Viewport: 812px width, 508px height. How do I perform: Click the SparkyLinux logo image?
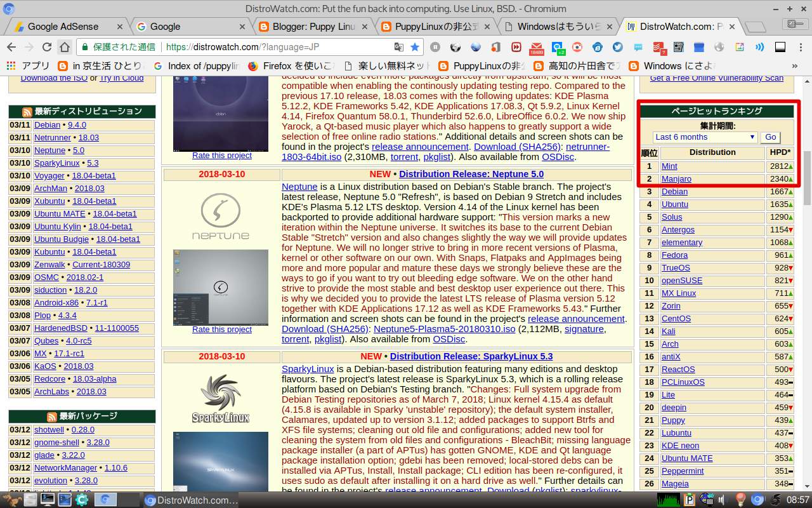click(x=221, y=399)
